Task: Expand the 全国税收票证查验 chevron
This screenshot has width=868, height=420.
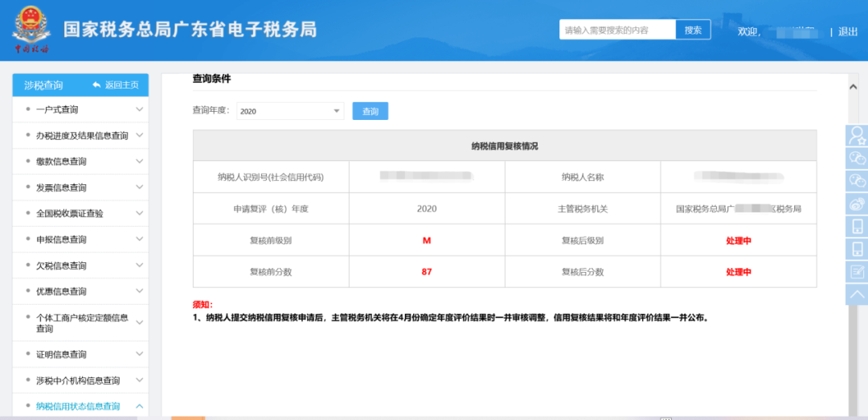Action: click(x=140, y=213)
